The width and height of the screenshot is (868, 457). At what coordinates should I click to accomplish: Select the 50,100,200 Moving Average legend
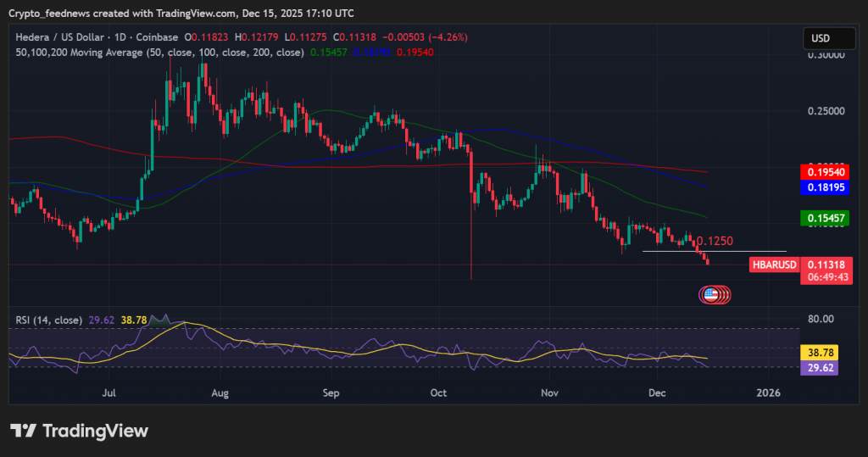(x=159, y=53)
